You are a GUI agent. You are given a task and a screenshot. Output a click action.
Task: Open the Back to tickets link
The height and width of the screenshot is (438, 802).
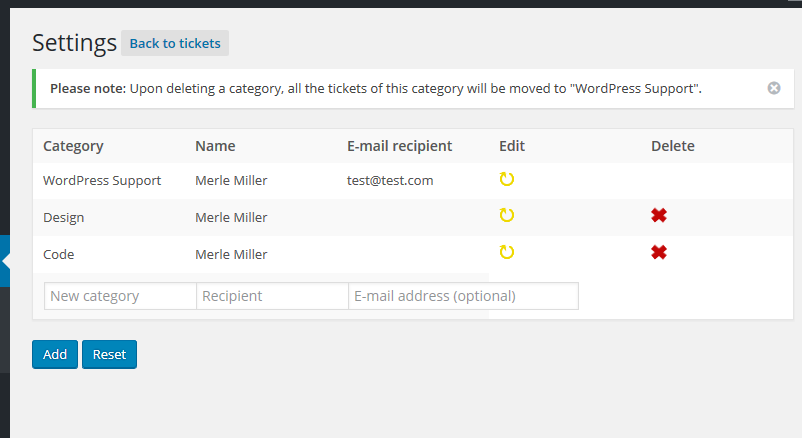tap(175, 43)
